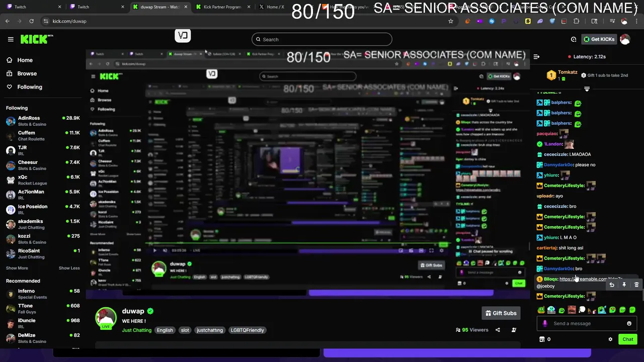Click Gift 1 sub to take 2nd
644x362 pixels.
pos(604,75)
